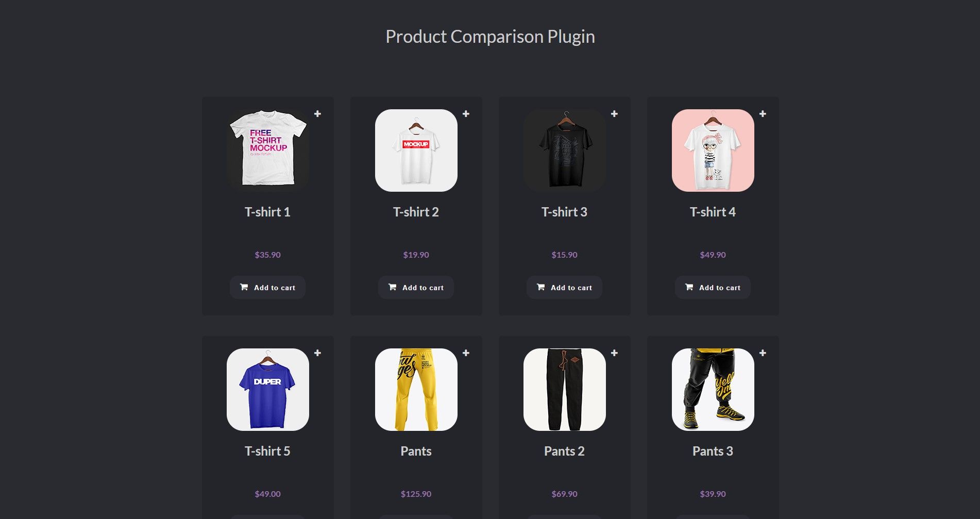980x519 pixels.
Task: Click the Pants 3 product title
Action: point(713,451)
